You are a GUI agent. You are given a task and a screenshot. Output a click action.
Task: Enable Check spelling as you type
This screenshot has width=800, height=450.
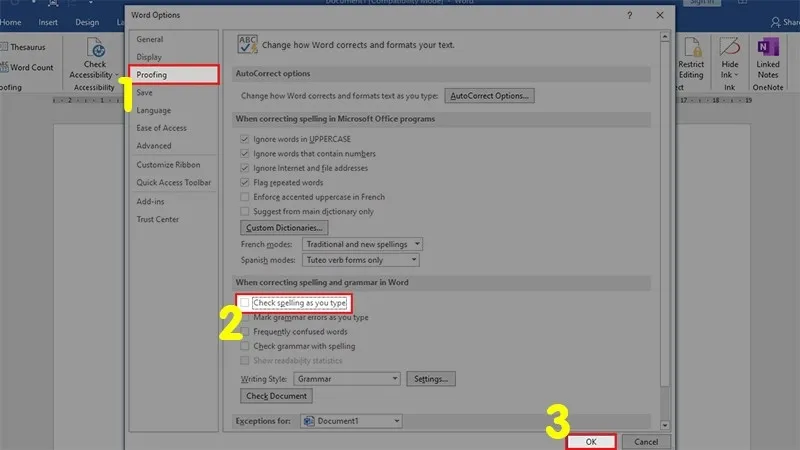coord(245,303)
